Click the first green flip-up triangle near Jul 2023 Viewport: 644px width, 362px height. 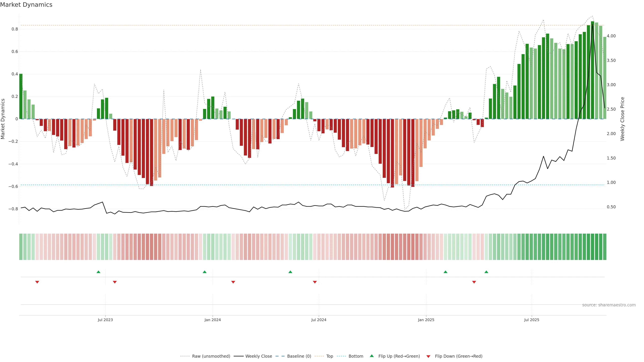(x=98, y=272)
